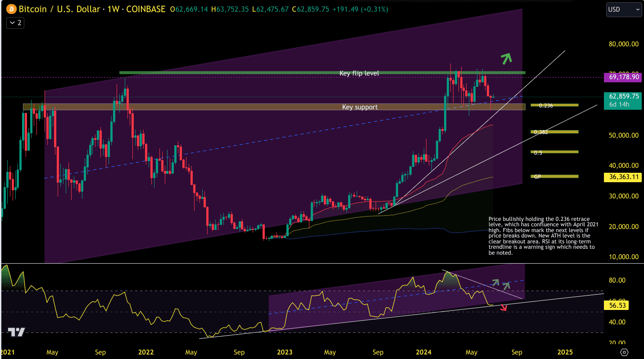Click the +191.49 (+0.31%) change value
644x359 pixels.
pyautogui.click(x=359, y=9)
